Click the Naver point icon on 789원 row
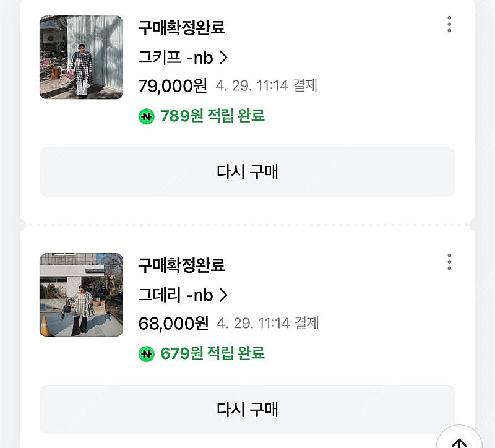 pos(147,116)
